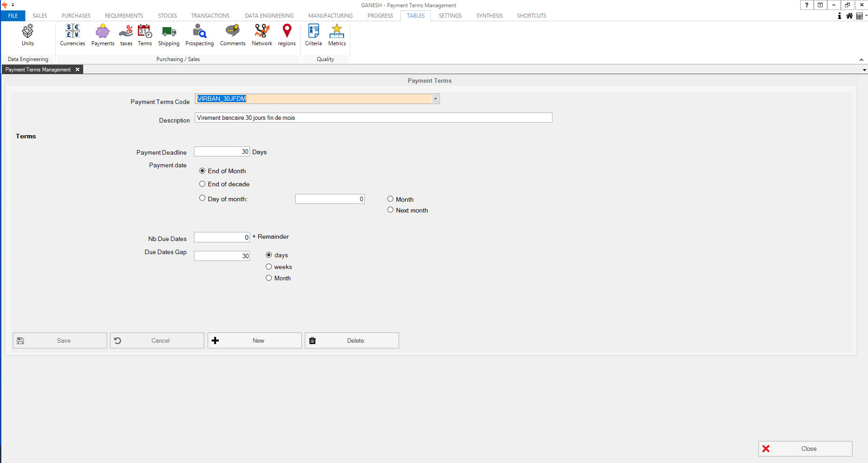Open the Metrics quality icon
This screenshot has height=463, width=868.
tap(337, 35)
